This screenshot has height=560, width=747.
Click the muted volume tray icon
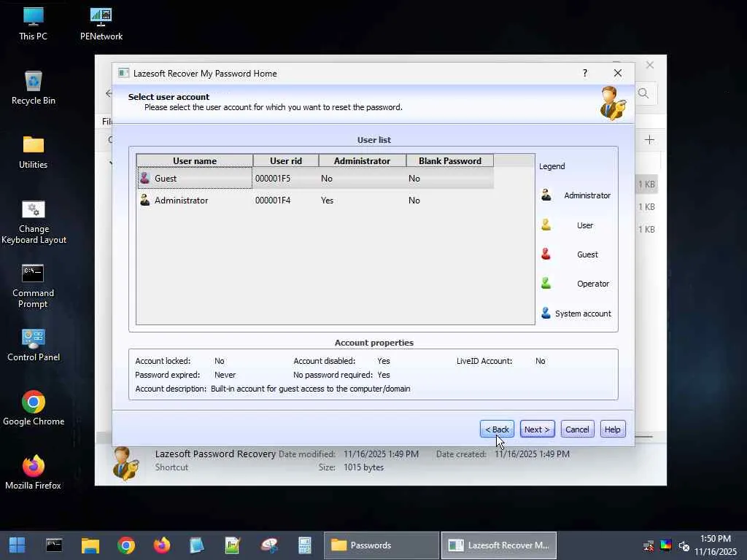(684, 545)
